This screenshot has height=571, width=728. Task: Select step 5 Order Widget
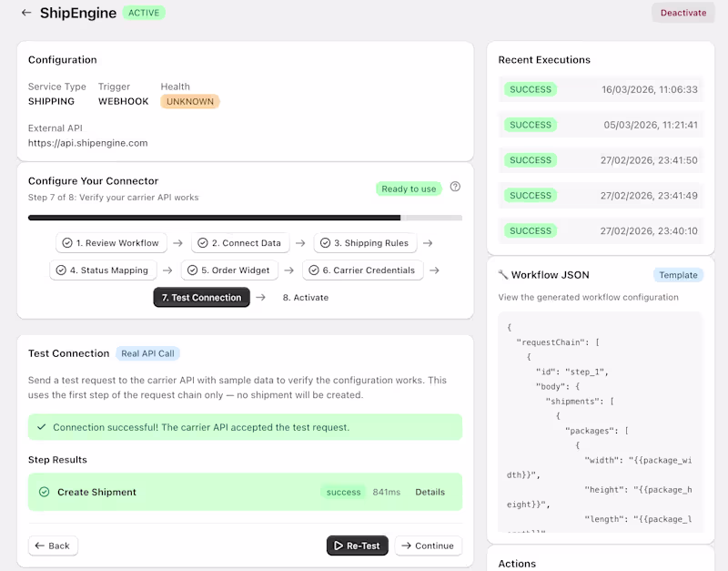[230, 270]
